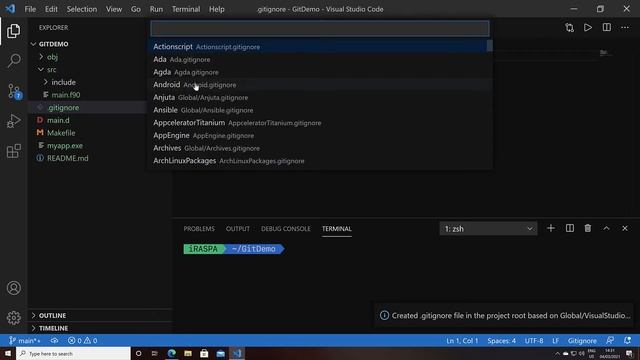Open README.md in explorer
Image resolution: width=640 pixels, height=360 pixels.
[x=67, y=158]
